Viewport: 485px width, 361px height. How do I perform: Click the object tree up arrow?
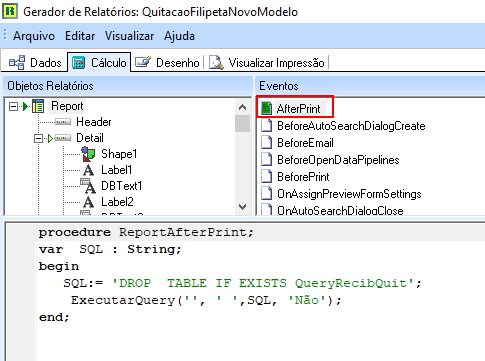coord(243,107)
